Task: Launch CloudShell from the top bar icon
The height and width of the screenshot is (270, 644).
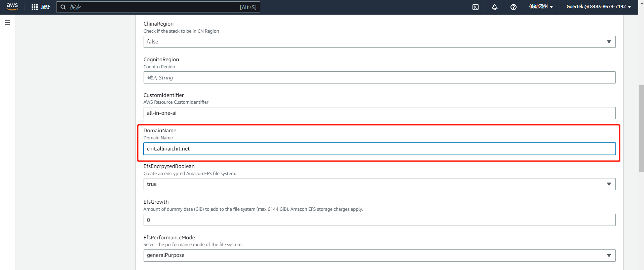Action: point(475,7)
